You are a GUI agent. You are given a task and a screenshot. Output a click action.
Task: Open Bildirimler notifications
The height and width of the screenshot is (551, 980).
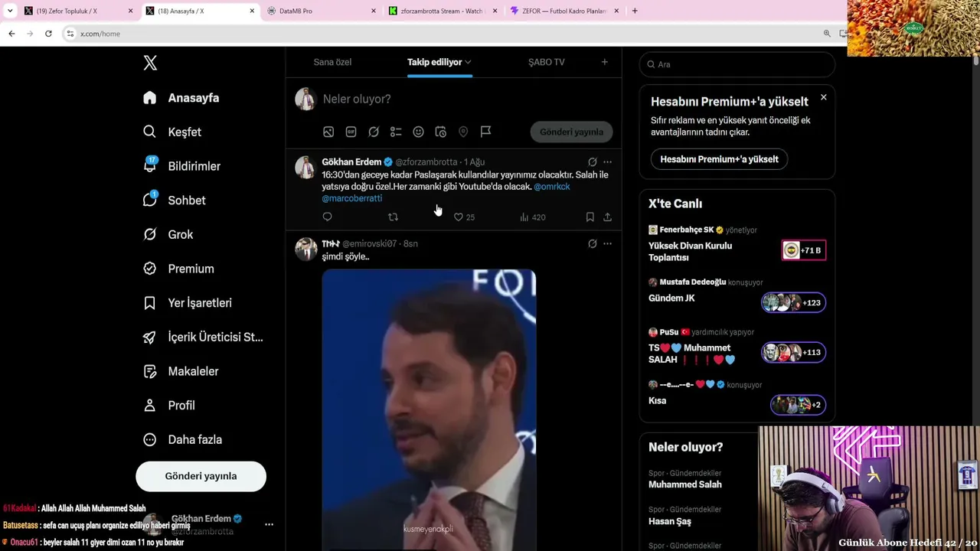[181, 166]
